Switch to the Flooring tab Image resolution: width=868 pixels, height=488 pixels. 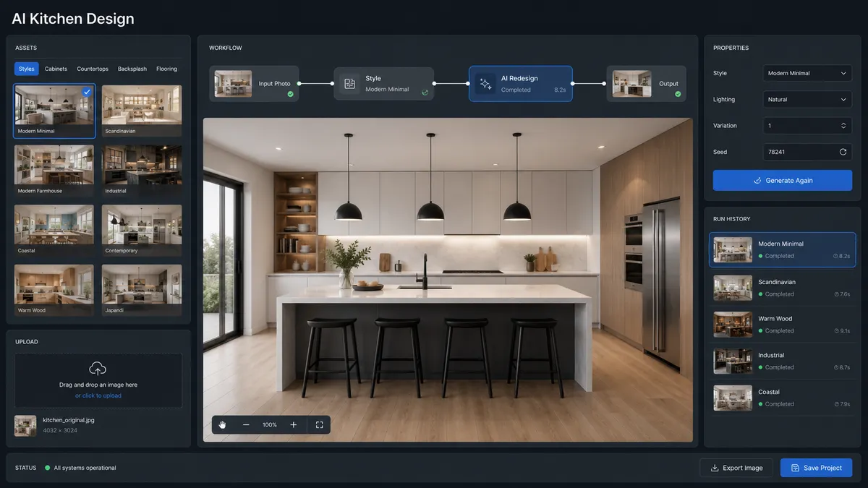(167, 69)
